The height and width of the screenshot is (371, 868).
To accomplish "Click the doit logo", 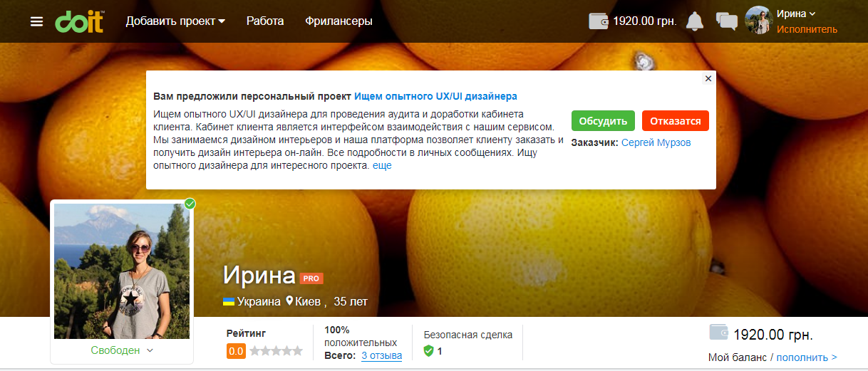I will tap(80, 21).
